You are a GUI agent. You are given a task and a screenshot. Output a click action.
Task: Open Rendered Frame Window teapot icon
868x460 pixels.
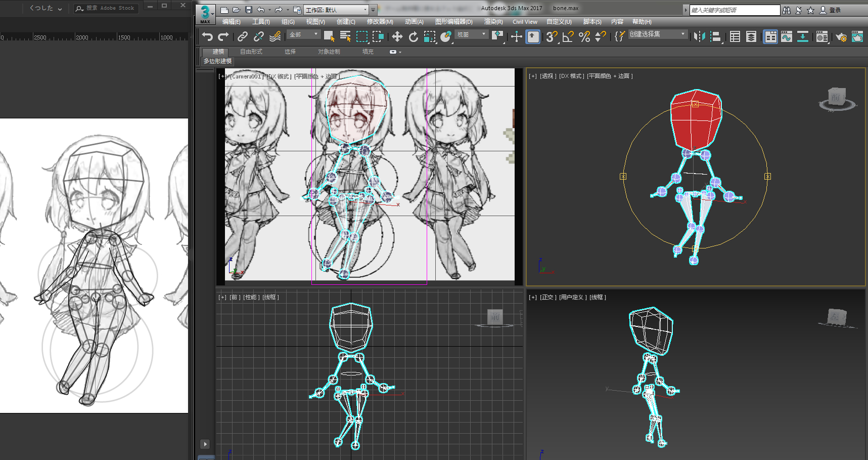click(857, 36)
